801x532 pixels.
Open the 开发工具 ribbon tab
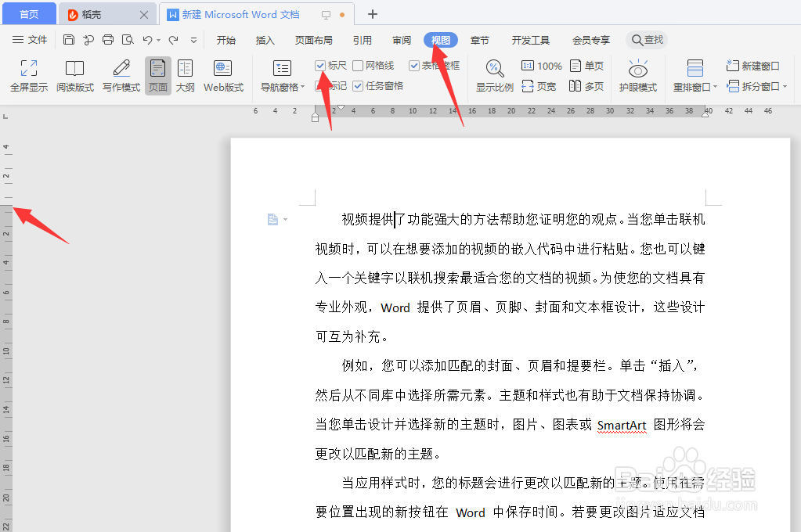530,40
